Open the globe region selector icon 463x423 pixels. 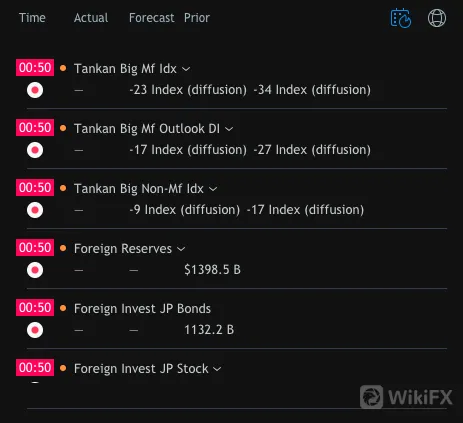(437, 18)
